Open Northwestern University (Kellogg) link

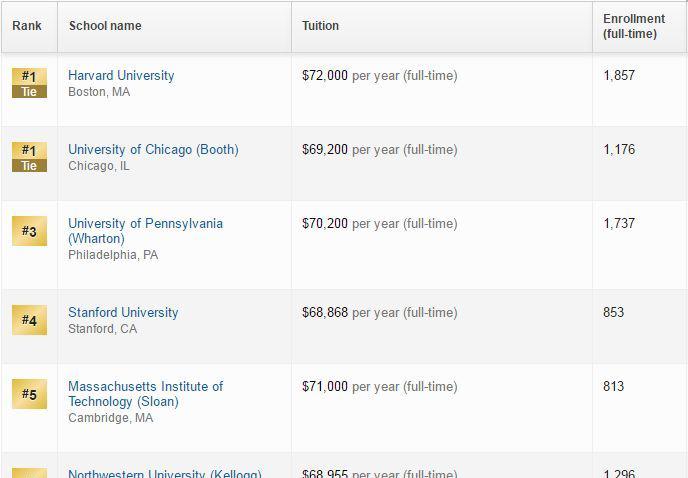[165, 473]
